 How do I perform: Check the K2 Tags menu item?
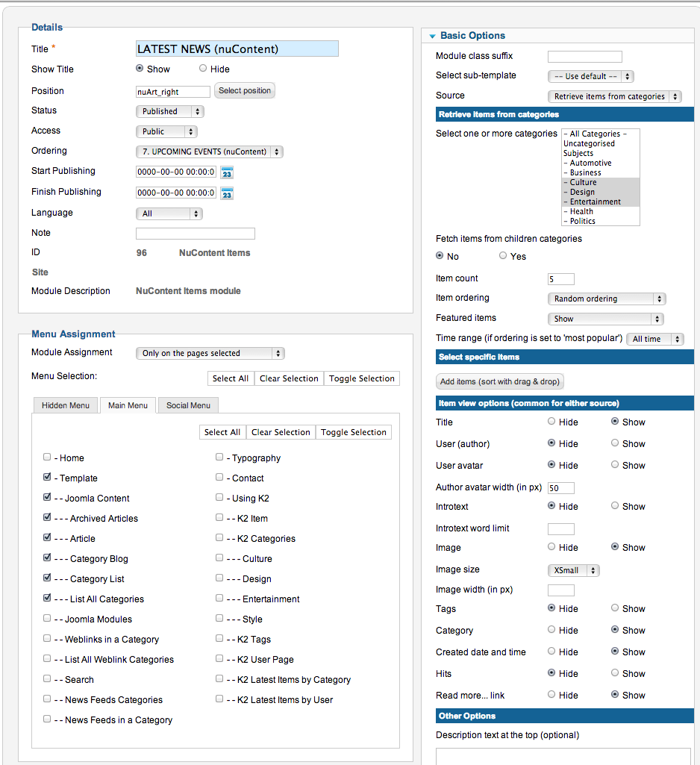click(219, 638)
